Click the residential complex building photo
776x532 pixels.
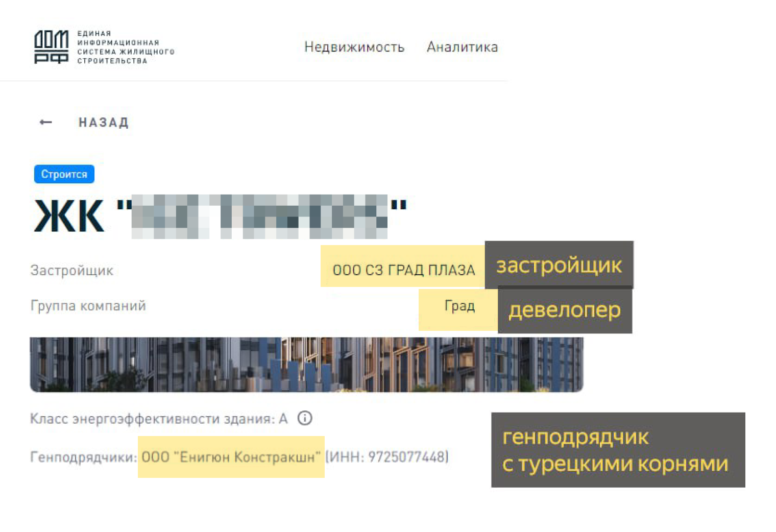306,365
